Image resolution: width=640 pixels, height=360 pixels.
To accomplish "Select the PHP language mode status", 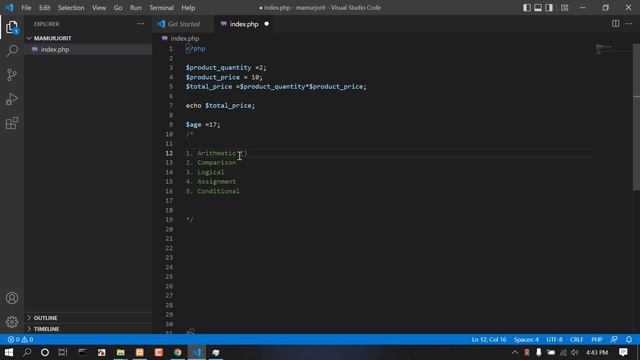I will (597, 340).
